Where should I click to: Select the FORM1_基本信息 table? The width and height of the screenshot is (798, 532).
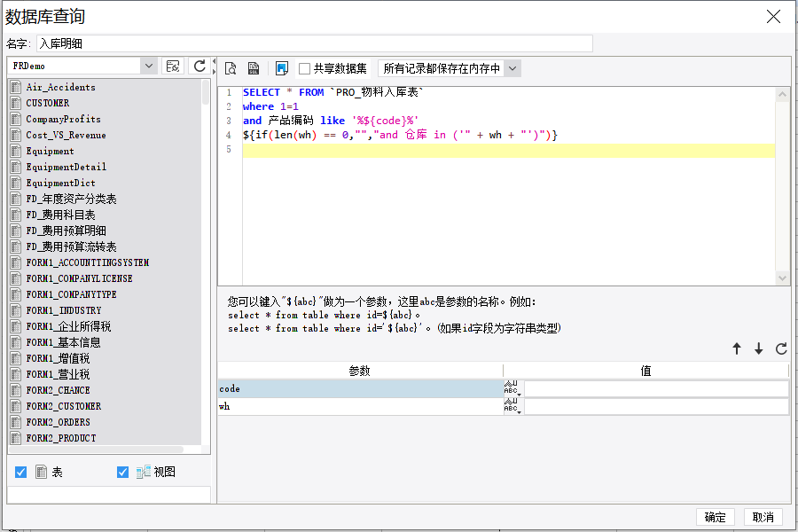(x=63, y=342)
